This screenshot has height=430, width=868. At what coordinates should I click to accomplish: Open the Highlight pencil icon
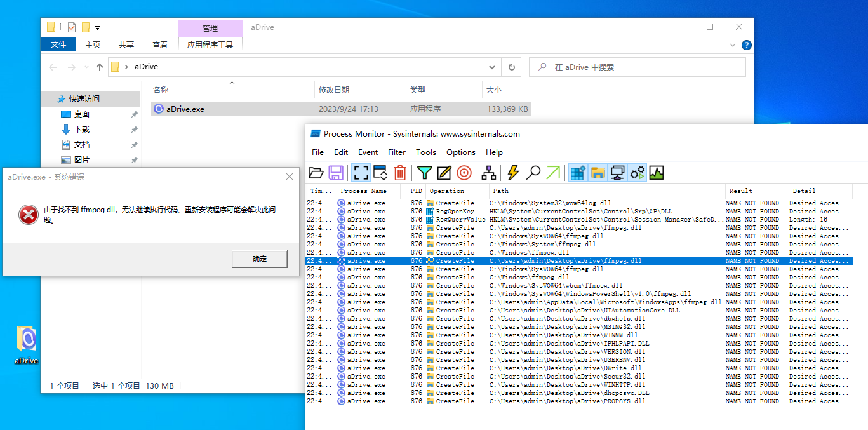(444, 172)
